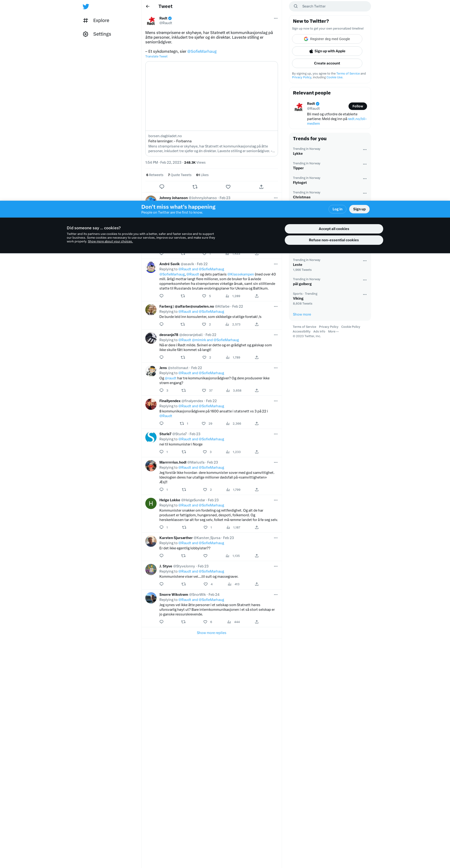This screenshot has height=868, width=450.
Task: Like André Savik's reply
Action: pos(204,296)
